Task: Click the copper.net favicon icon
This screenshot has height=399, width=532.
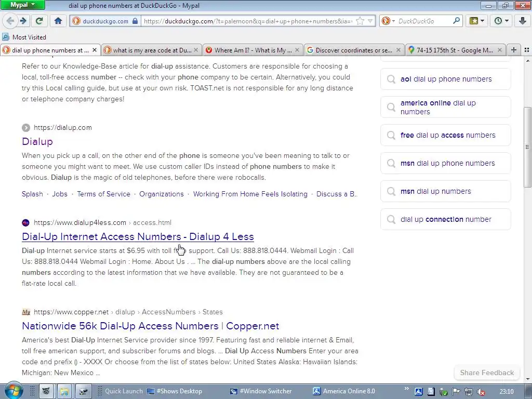Action: pyautogui.click(x=26, y=312)
